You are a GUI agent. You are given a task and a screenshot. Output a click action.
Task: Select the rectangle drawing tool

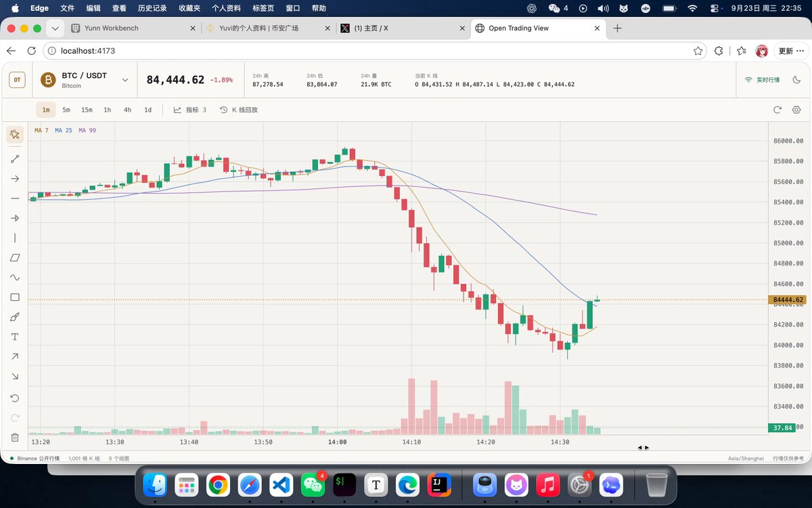(x=15, y=297)
